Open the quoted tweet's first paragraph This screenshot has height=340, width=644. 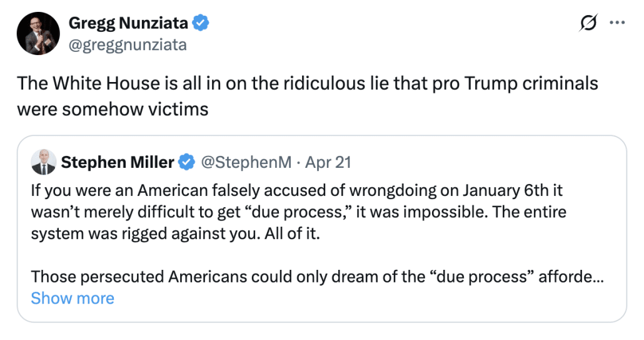point(299,212)
